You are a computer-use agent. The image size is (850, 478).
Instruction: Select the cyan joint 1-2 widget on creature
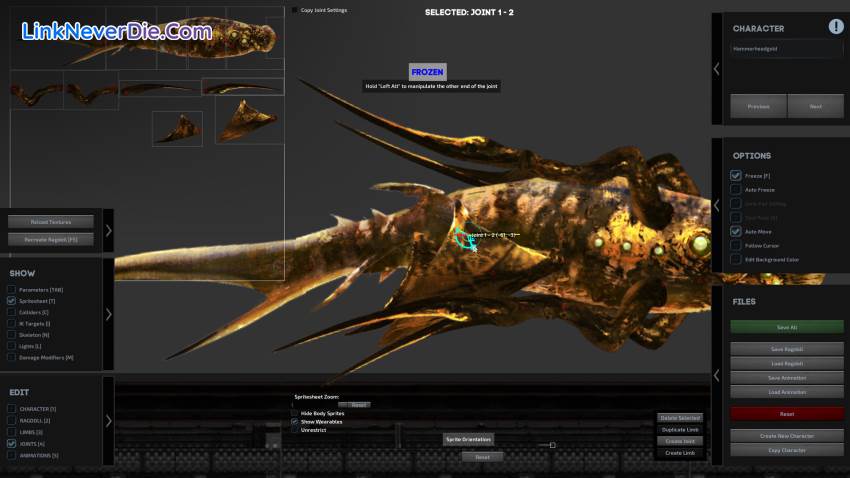466,238
